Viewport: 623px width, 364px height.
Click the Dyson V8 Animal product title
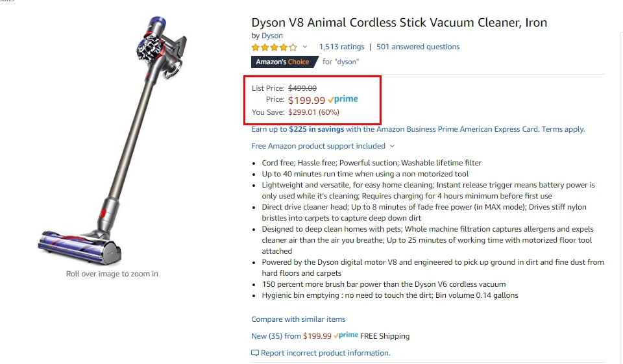(399, 23)
